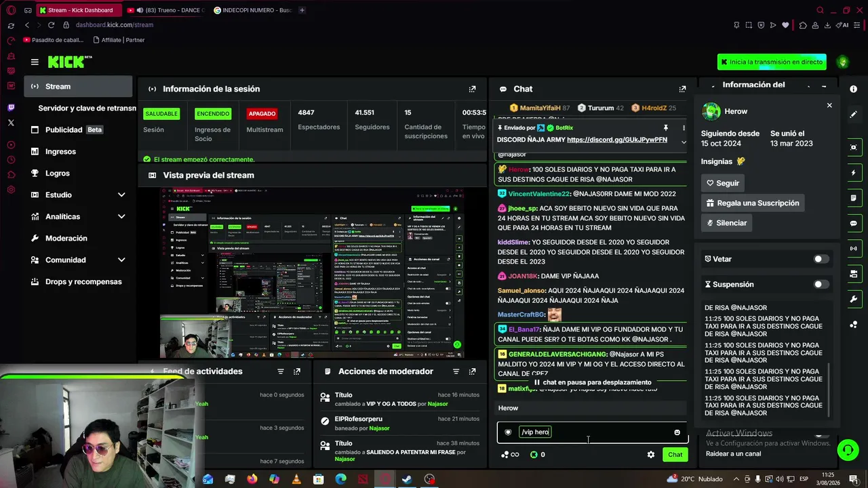The height and width of the screenshot is (488, 868).
Task: Open the Discord ÑAJA ARMY invite link
Action: 617,140
